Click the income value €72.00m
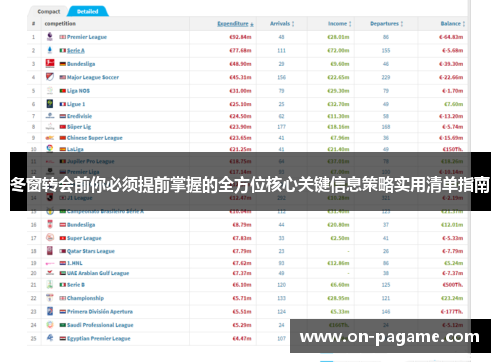This screenshot has width=500, height=362. 338,51
